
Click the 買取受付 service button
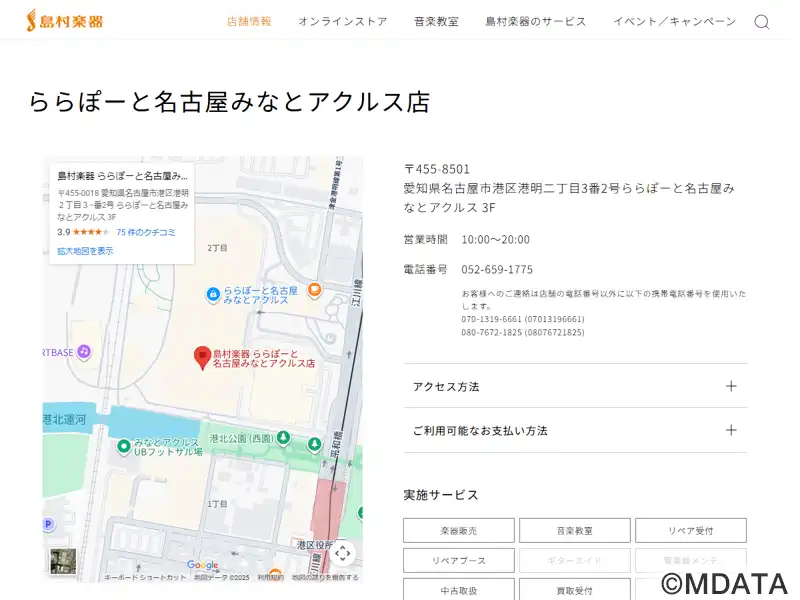(574, 590)
